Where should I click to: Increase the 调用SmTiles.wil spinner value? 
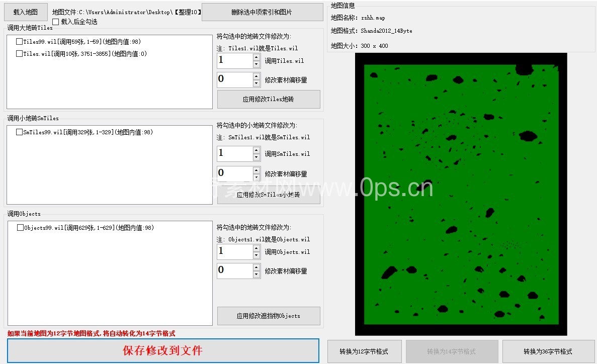coord(257,150)
